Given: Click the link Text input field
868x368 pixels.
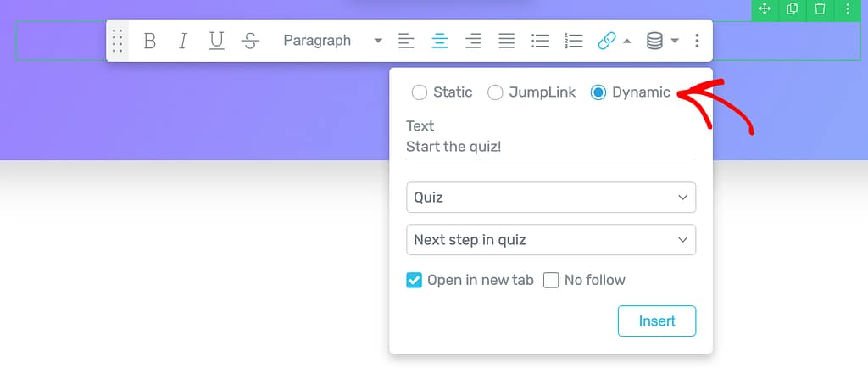Looking at the screenshot, I should [x=551, y=147].
